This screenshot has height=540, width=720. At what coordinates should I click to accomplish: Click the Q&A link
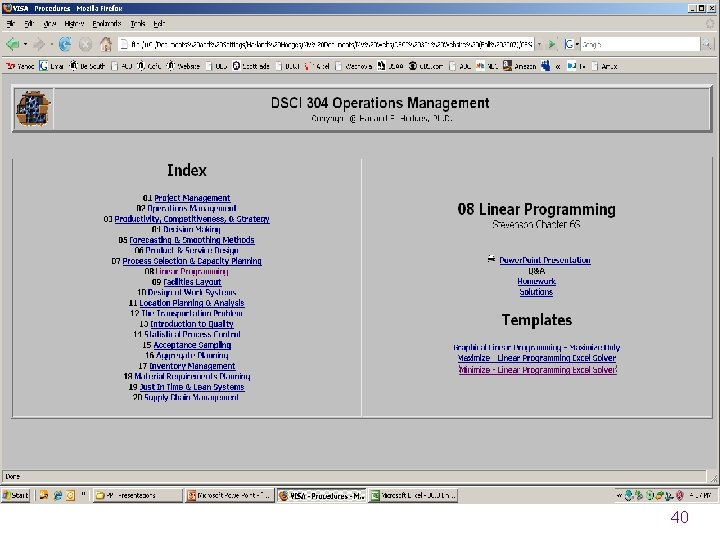click(x=536, y=271)
